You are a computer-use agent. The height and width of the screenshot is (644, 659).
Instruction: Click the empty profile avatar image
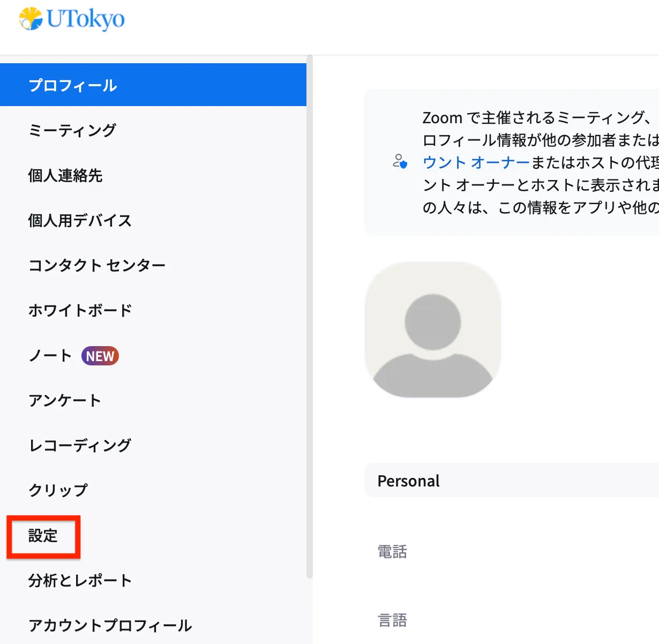pos(433,330)
